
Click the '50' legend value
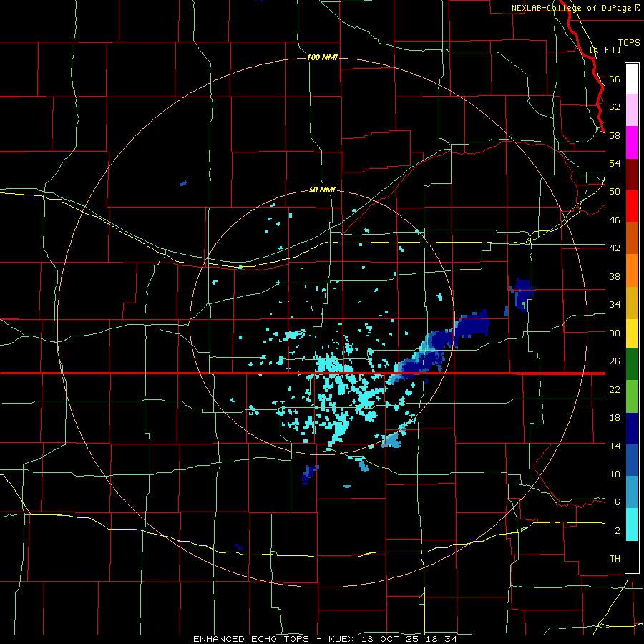point(615,191)
